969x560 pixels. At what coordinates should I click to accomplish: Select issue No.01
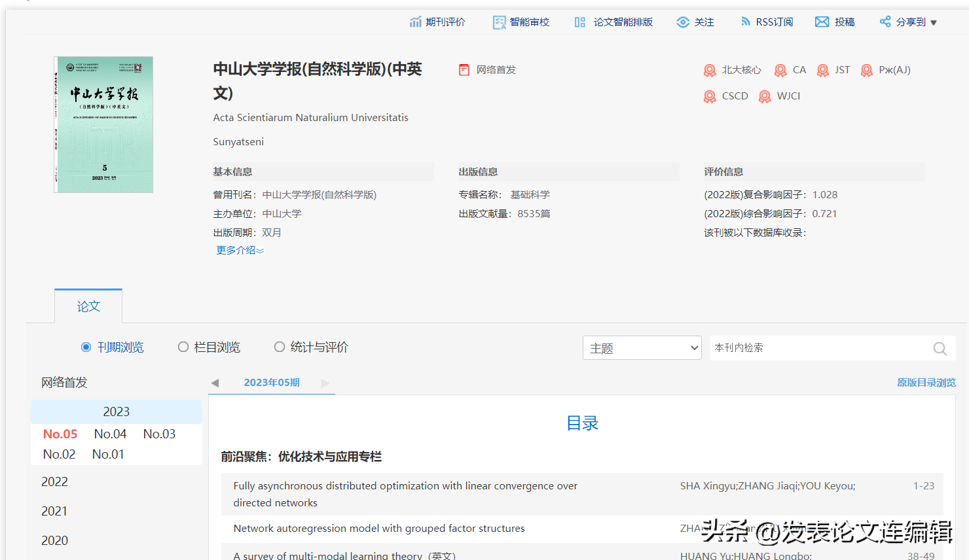[x=108, y=454]
